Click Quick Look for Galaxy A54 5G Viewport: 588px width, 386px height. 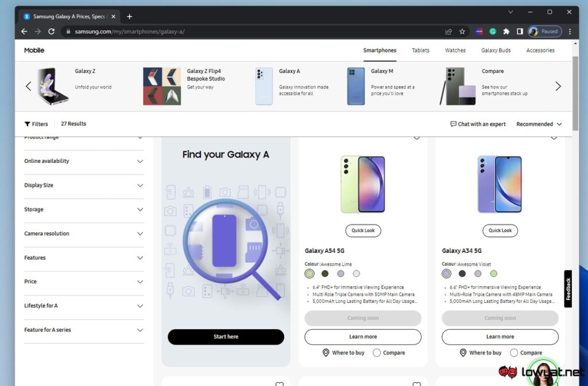[363, 231]
